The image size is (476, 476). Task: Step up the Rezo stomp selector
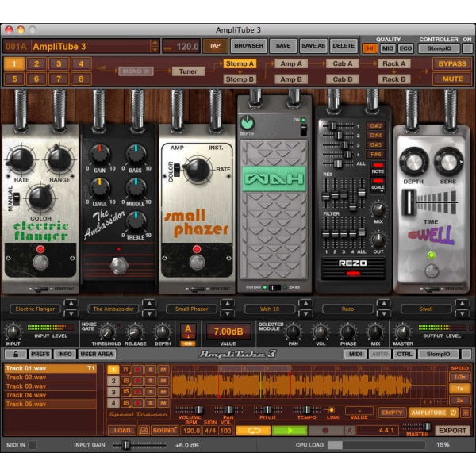[384, 303]
